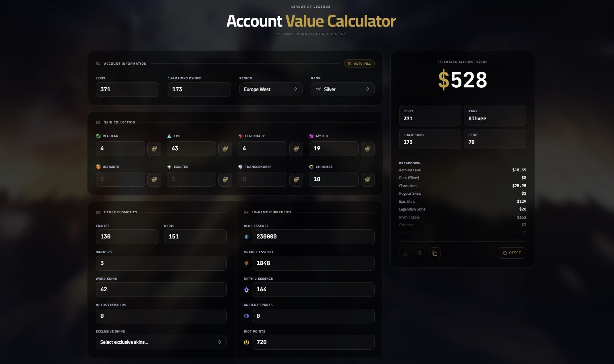Toggle the eye visibility icon in results

419,253
